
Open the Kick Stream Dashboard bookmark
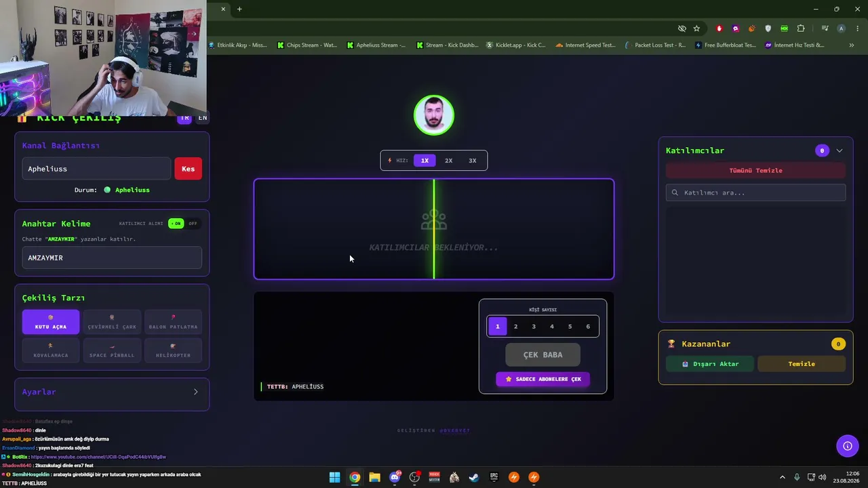point(448,45)
